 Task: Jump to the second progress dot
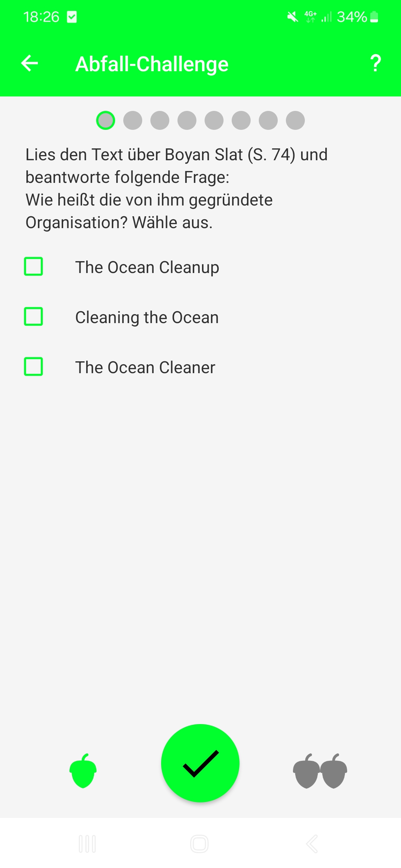(x=133, y=121)
